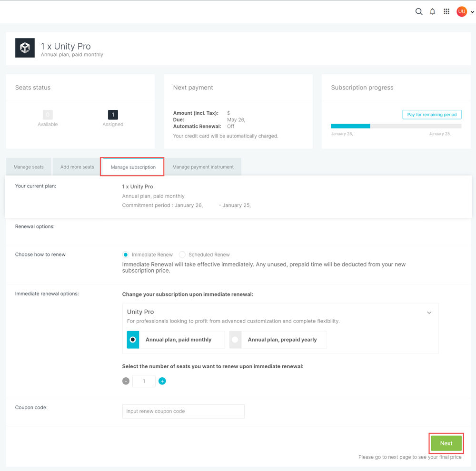Click the '1 x Unity Pro' page title
Viewport: 476px width, 471px height.
(66, 46)
